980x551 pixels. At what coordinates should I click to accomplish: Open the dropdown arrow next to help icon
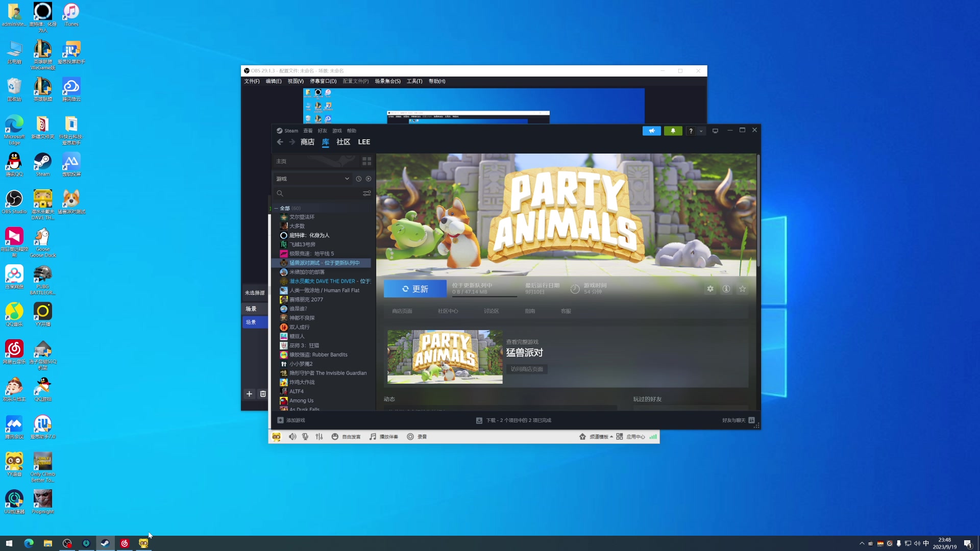tap(701, 131)
